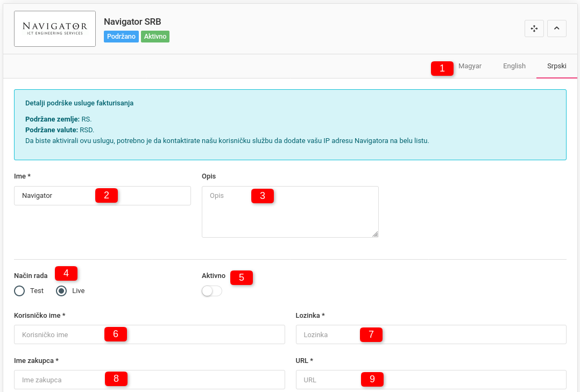Click the URL input field
This screenshot has height=392, width=580.
[431, 380]
